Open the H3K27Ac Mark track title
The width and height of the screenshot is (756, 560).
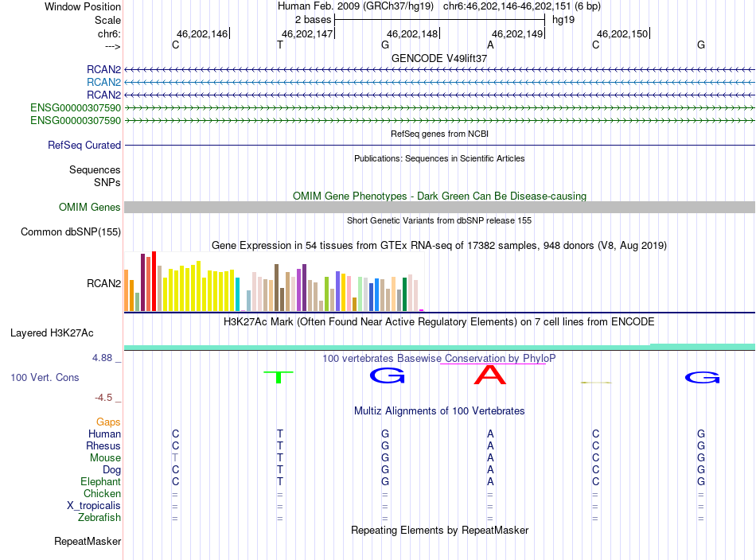tap(439, 321)
